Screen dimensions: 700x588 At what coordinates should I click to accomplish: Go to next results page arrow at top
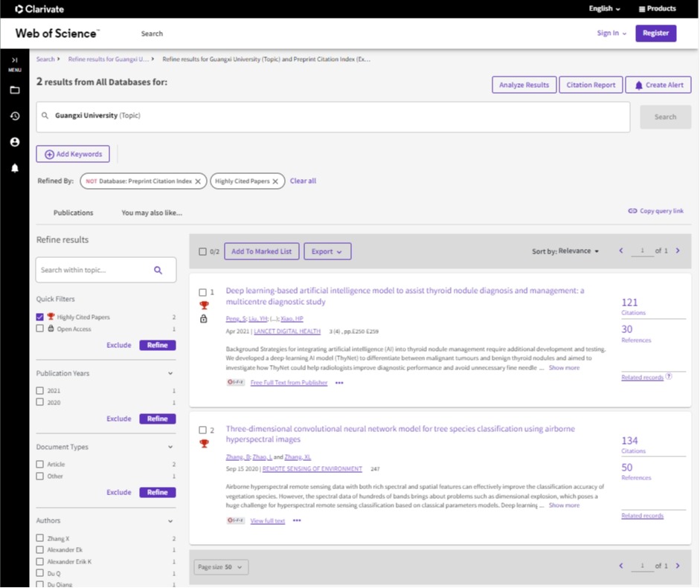pyautogui.click(x=678, y=251)
